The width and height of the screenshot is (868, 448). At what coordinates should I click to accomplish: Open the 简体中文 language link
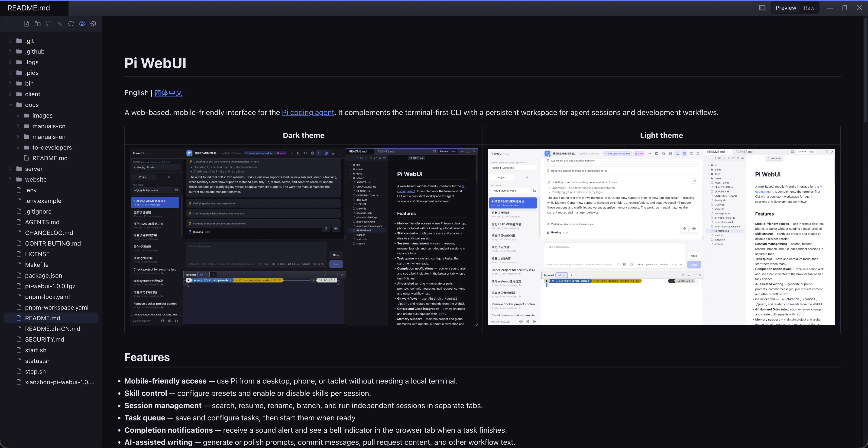pos(168,93)
